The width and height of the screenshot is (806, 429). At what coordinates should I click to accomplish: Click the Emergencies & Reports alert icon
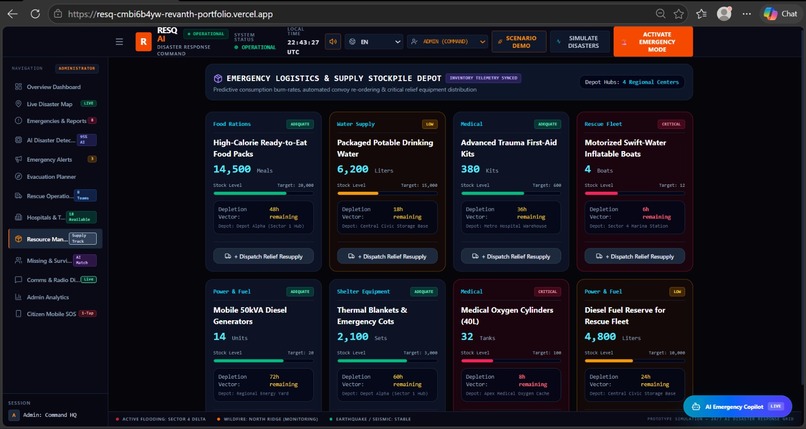[x=19, y=121]
